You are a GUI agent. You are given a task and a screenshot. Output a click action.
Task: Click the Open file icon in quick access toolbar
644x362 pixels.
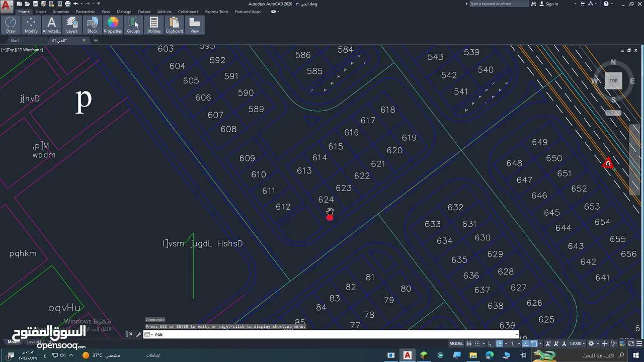[x=27, y=4]
